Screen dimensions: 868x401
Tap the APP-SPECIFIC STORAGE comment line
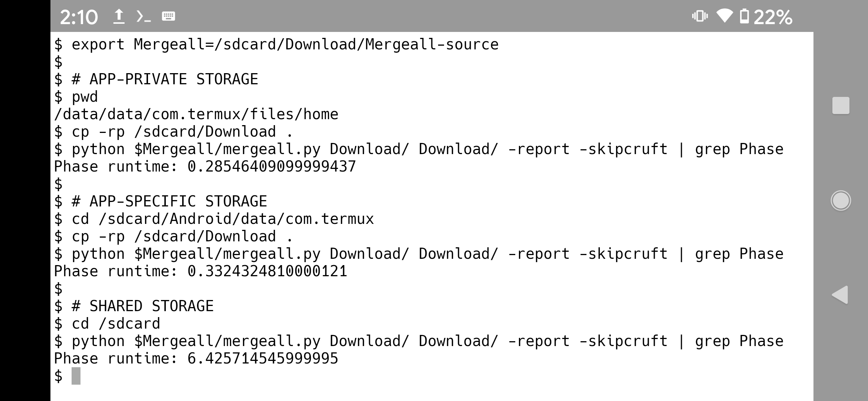[161, 202]
